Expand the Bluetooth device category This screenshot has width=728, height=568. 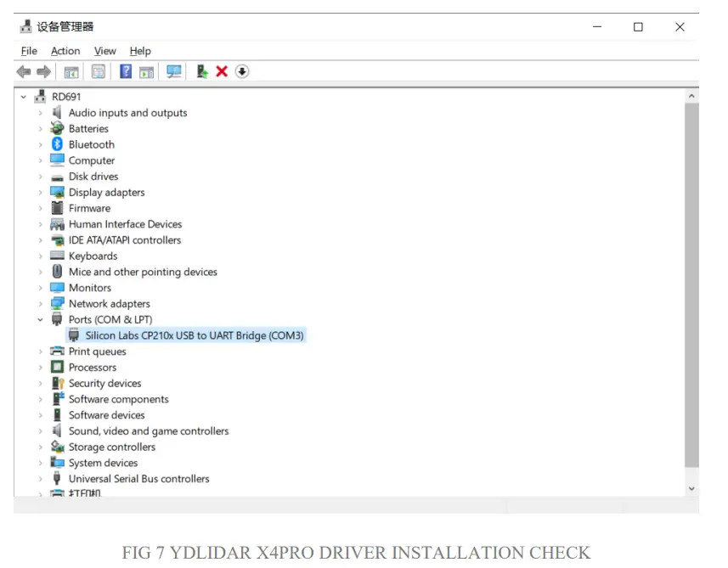42,144
